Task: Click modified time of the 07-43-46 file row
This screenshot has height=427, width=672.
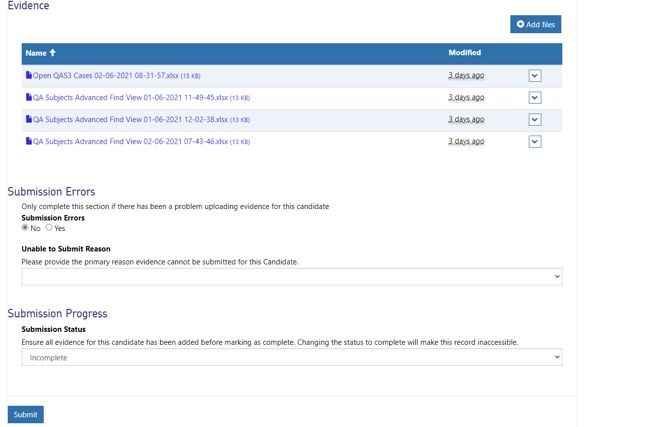Action: (x=466, y=141)
